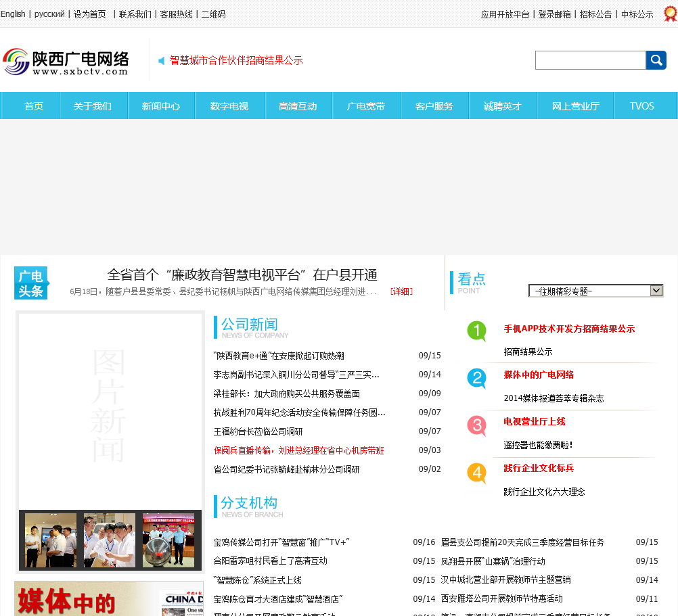
Task: Switch language to русский
Action: coord(49,14)
